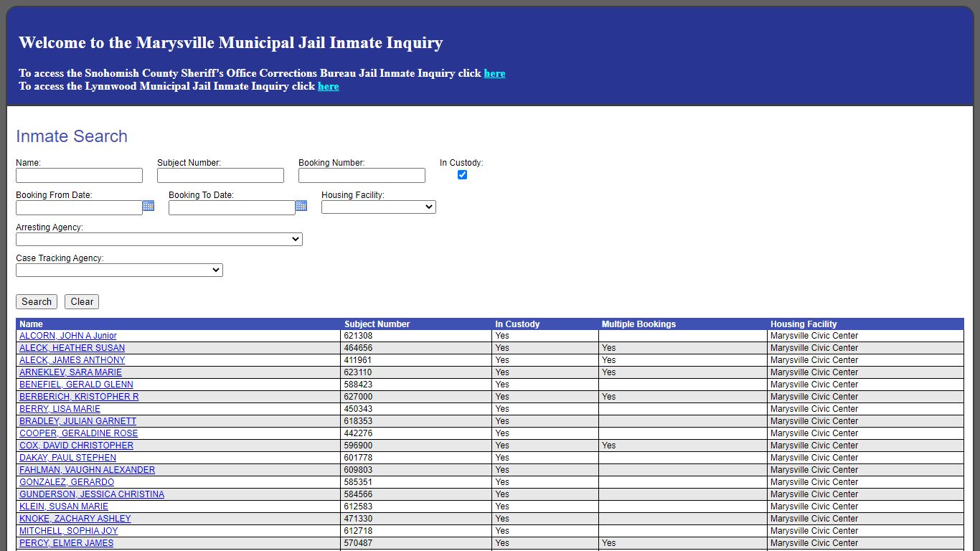980x551 pixels.
Task: Select subject number 570487 cell
Action: (417, 543)
